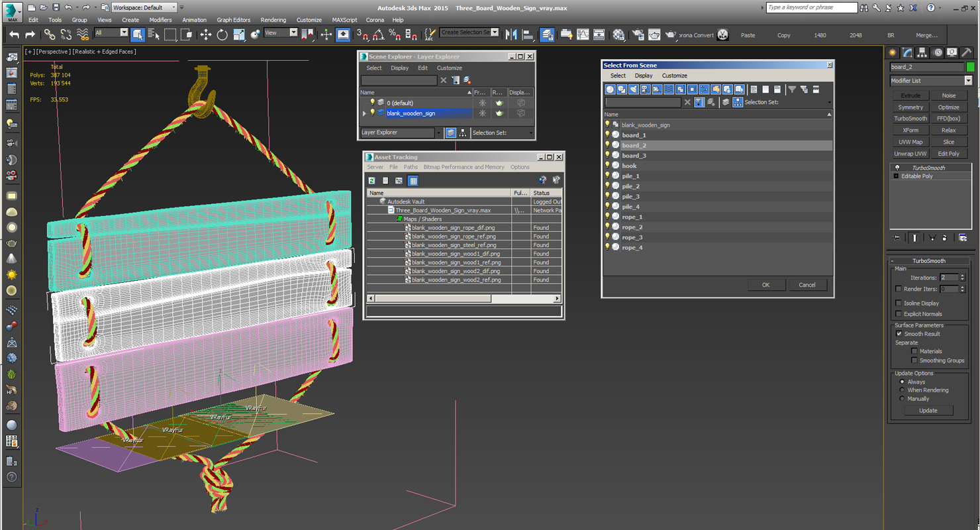The width and height of the screenshot is (980, 530).
Task: Click Refresh icon in Asset Tracking
Action: [372, 181]
